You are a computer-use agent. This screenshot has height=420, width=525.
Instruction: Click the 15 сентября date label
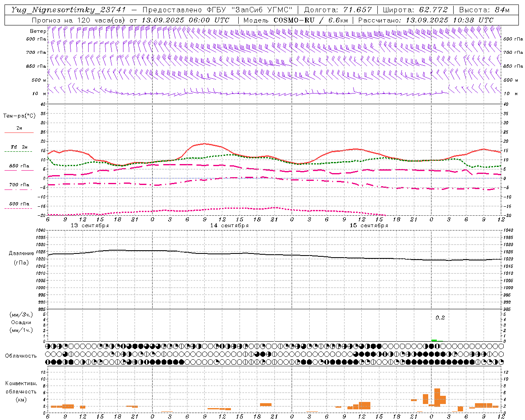coord(369,226)
